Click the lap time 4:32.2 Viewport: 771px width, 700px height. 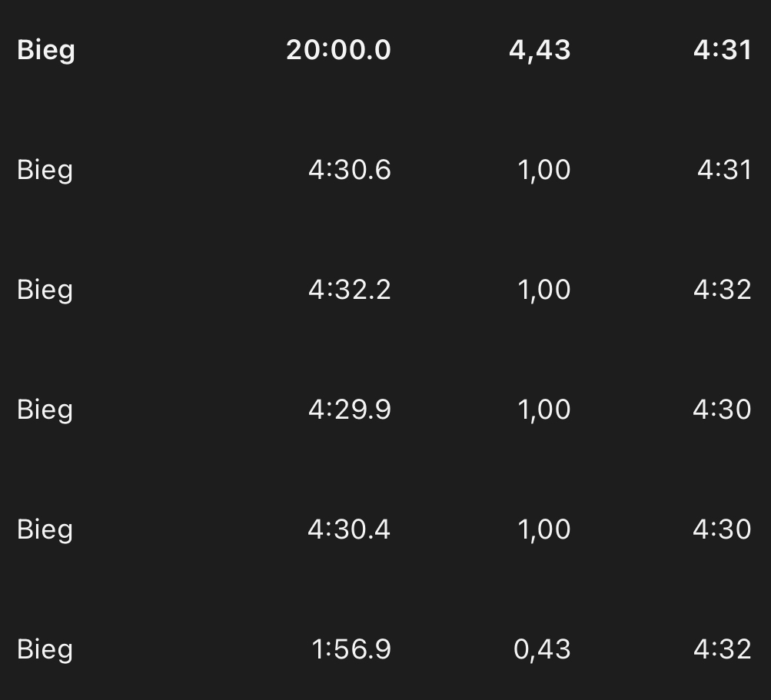[350, 290]
